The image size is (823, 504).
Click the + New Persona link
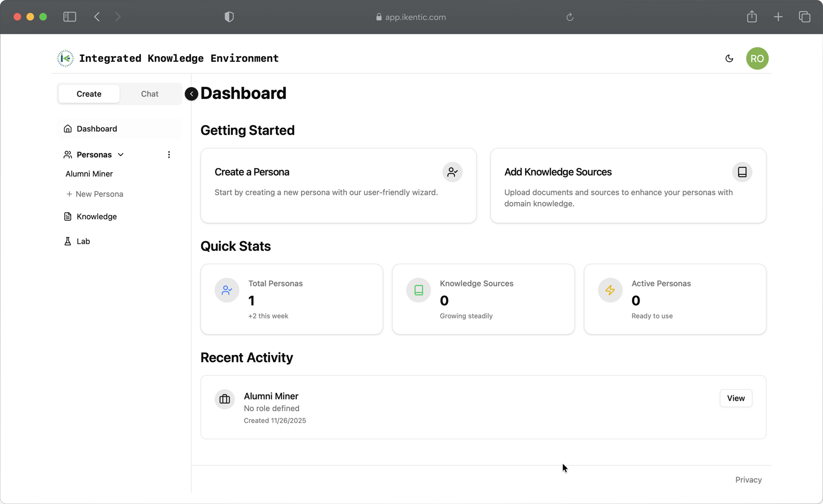(95, 194)
